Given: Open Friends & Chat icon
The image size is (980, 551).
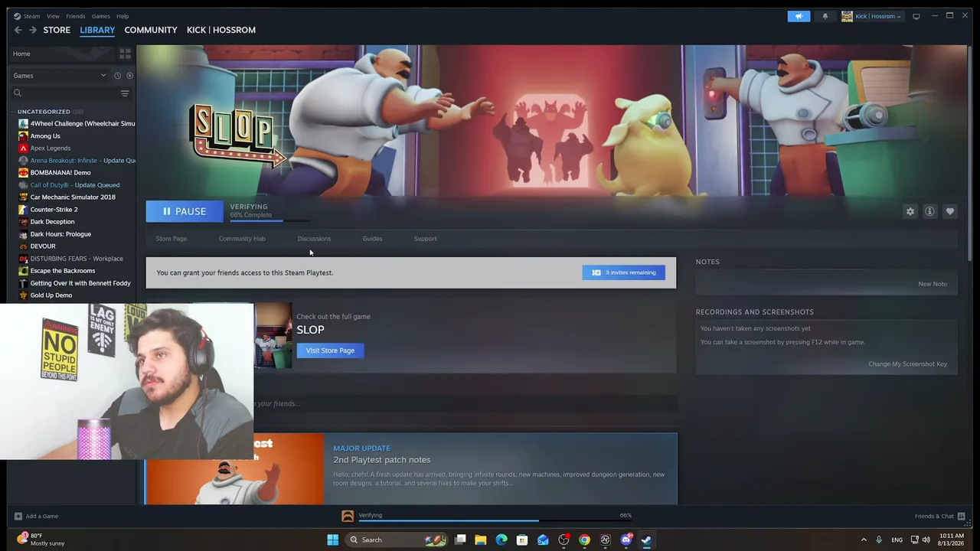Looking at the screenshot, I should [961, 516].
